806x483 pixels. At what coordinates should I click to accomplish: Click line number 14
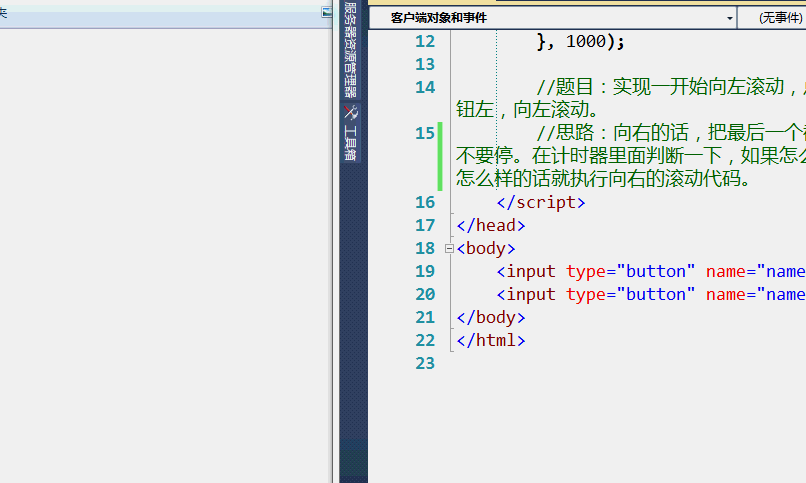425,87
